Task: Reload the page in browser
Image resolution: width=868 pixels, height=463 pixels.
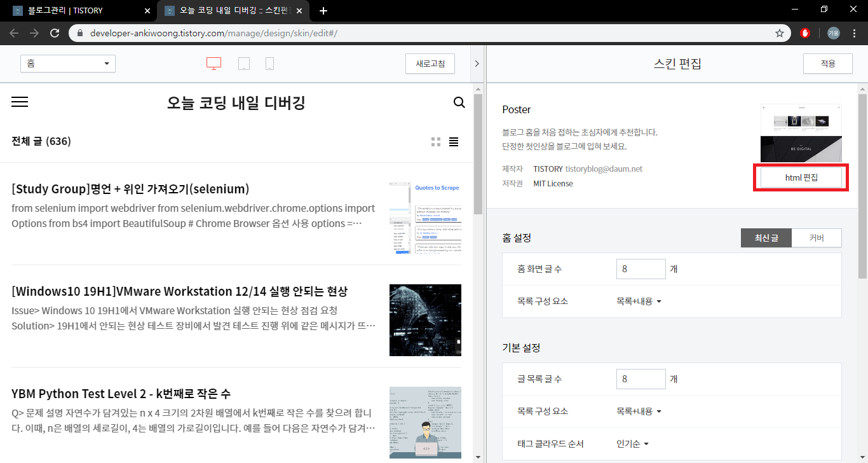Action: (55, 33)
